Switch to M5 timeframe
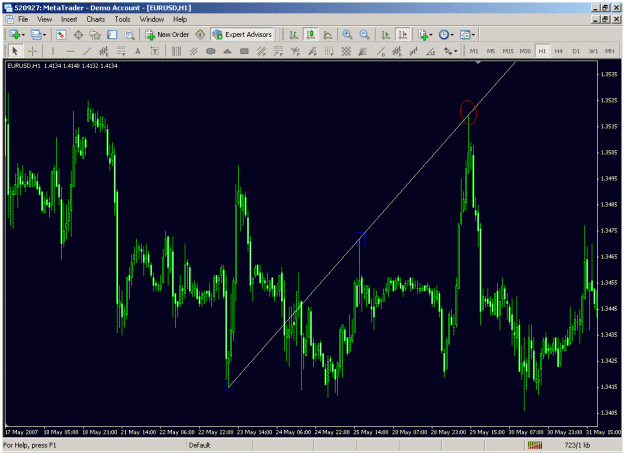625x453 pixels. point(491,51)
